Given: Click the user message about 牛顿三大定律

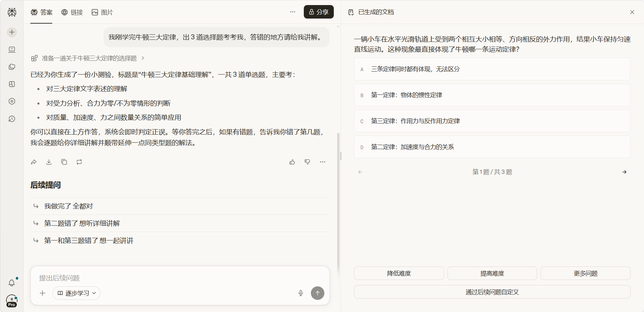Looking at the screenshot, I should point(216,37).
